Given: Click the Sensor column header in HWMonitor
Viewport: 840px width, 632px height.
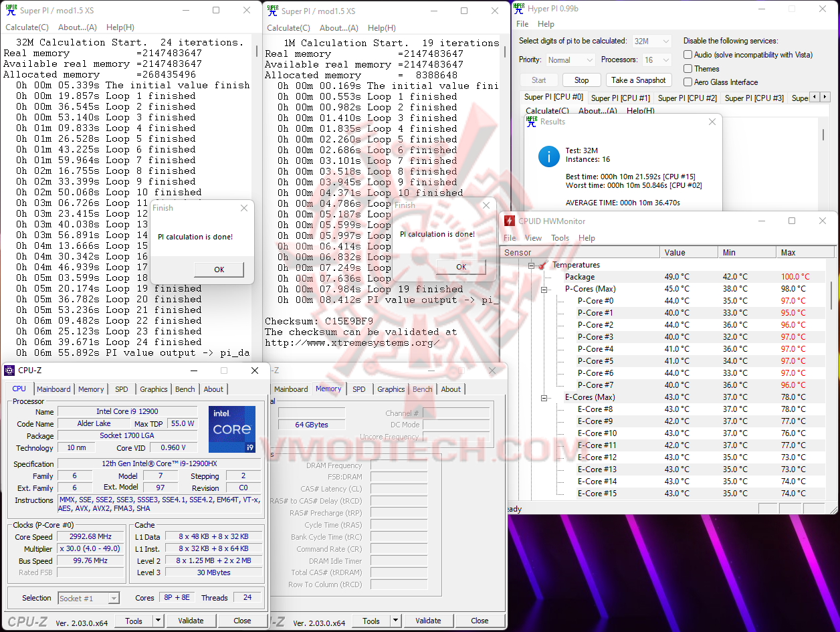Looking at the screenshot, I should click(580, 252).
